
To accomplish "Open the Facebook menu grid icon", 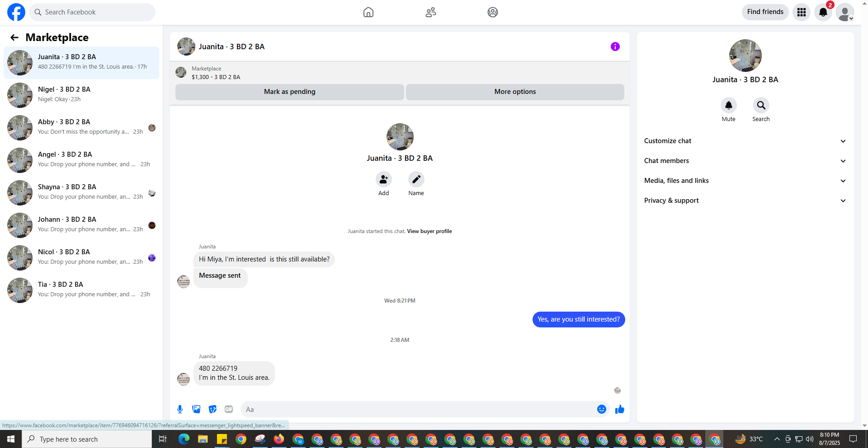I will pyautogui.click(x=802, y=12).
